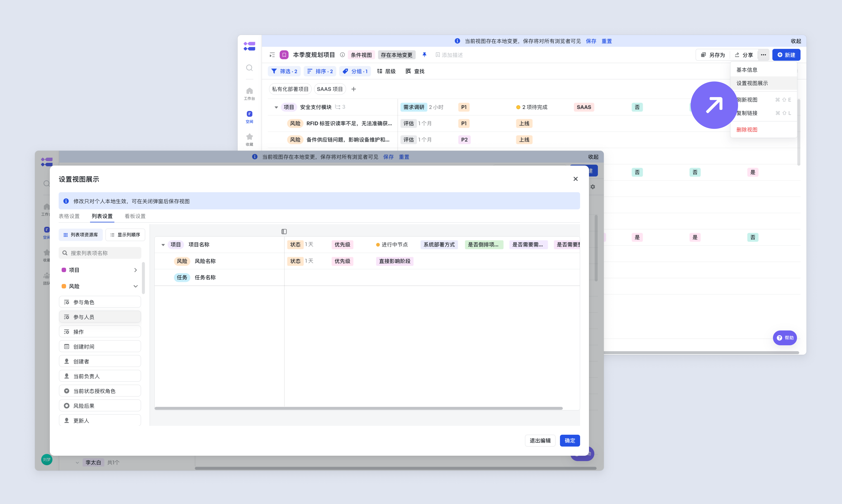Click 退出编辑 button
Viewport: 842px width, 504px height.
(x=540, y=440)
